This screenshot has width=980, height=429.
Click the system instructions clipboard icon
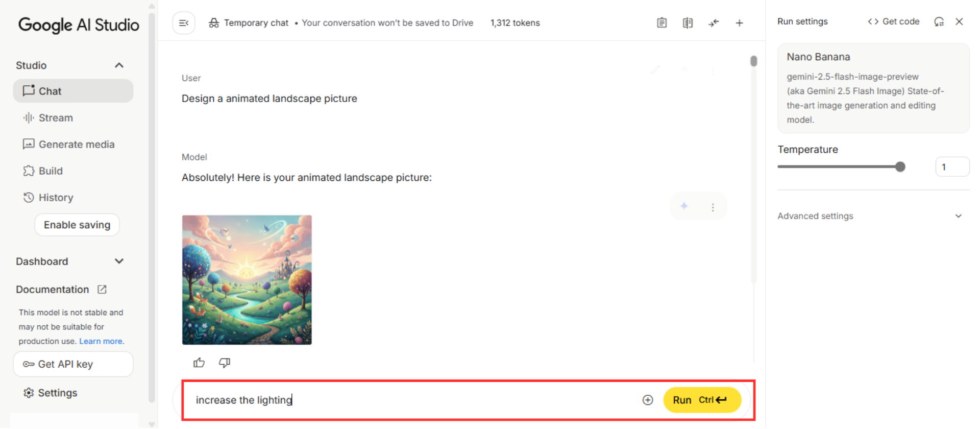point(661,23)
